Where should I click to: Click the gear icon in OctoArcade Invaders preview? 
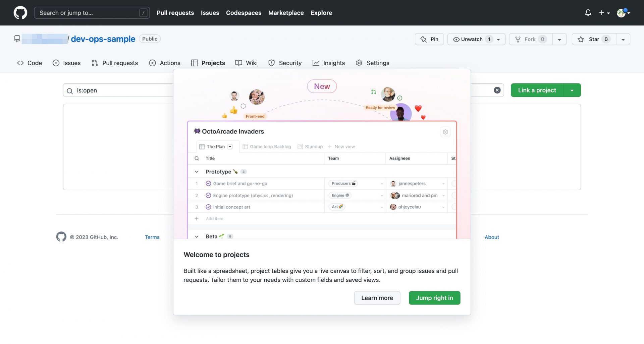445,132
